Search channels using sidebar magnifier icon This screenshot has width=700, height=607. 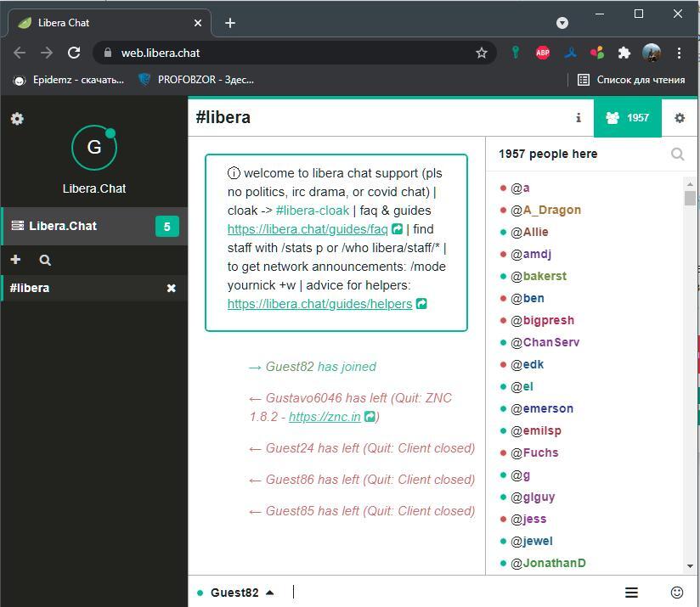click(45, 260)
